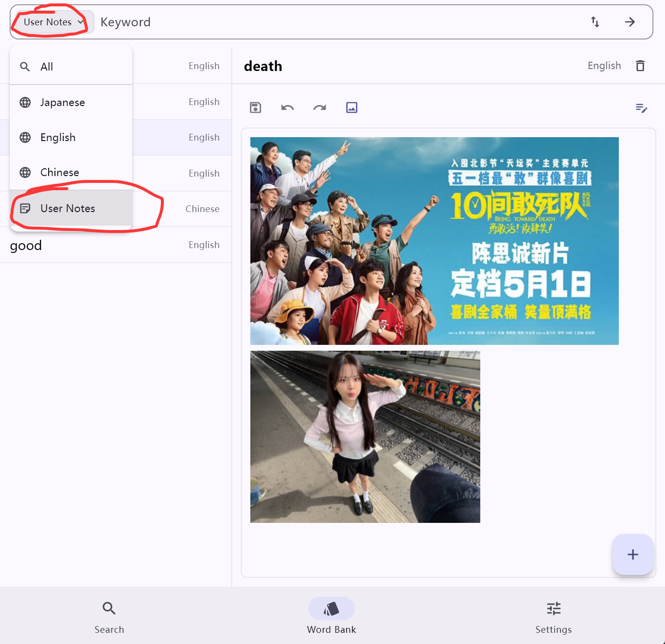The width and height of the screenshot is (665, 644).
Task: Delete the death entry with trash icon
Action: pos(640,66)
